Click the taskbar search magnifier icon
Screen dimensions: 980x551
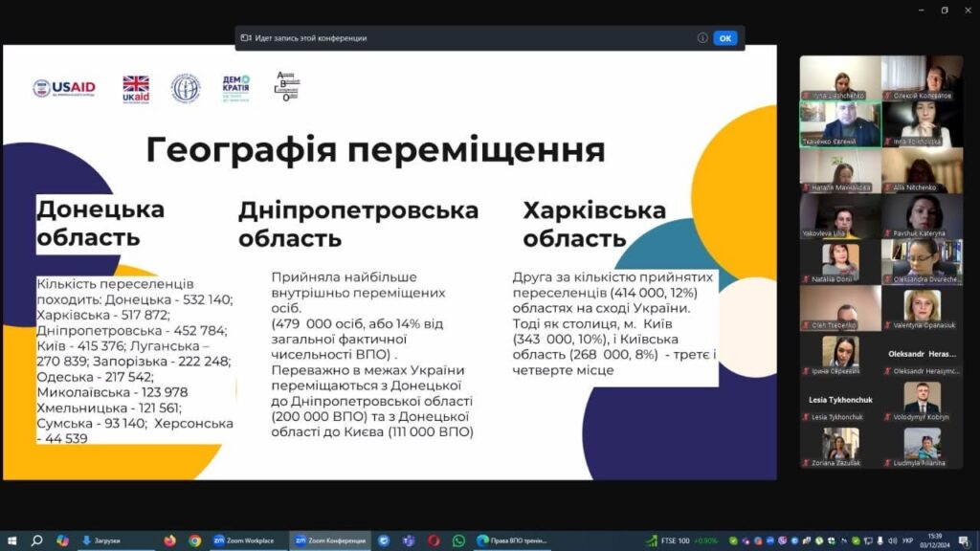click(x=37, y=540)
